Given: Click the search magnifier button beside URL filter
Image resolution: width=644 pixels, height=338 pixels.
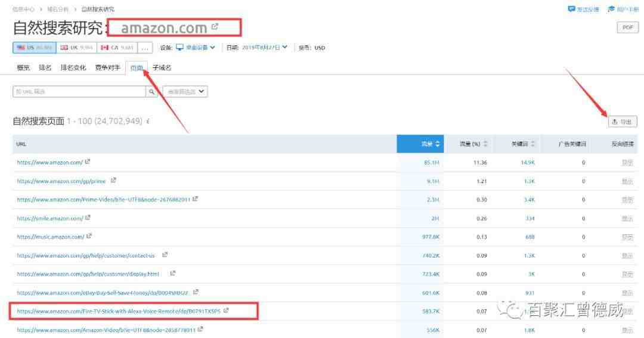Looking at the screenshot, I should [x=151, y=92].
